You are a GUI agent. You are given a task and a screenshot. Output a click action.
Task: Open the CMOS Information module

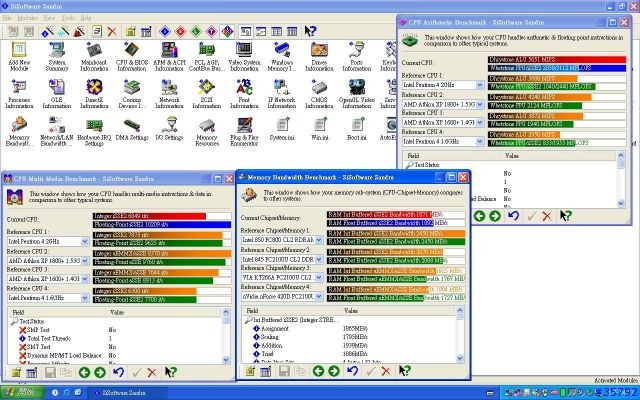(319, 94)
